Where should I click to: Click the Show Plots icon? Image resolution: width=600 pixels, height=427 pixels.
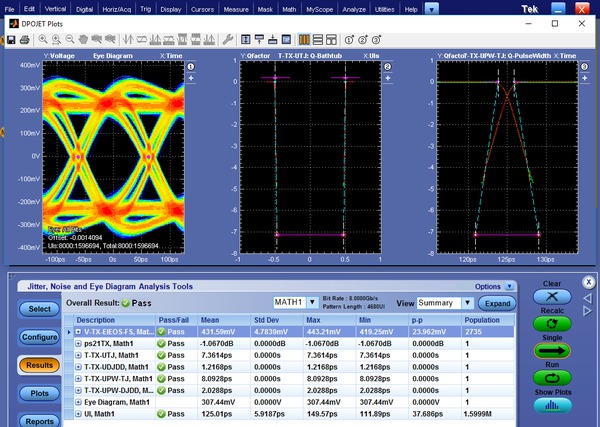pyautogui.click(x=551, y=403)
